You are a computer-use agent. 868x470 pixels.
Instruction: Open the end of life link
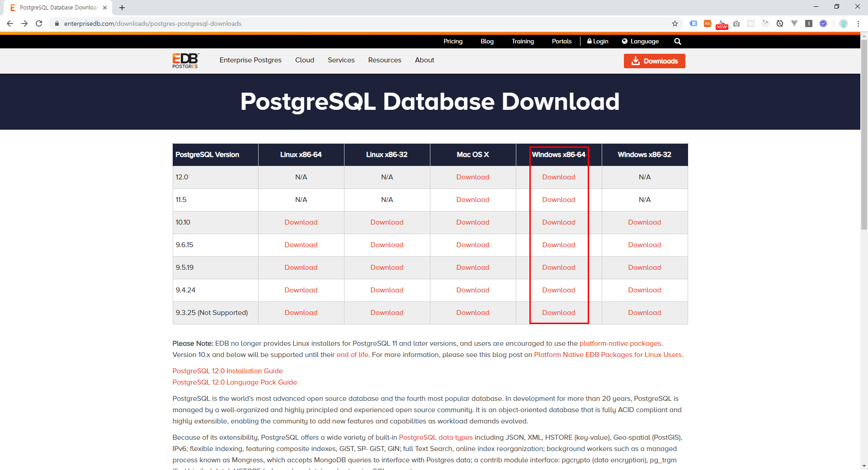pyautogui.click(x=353, y=355)
